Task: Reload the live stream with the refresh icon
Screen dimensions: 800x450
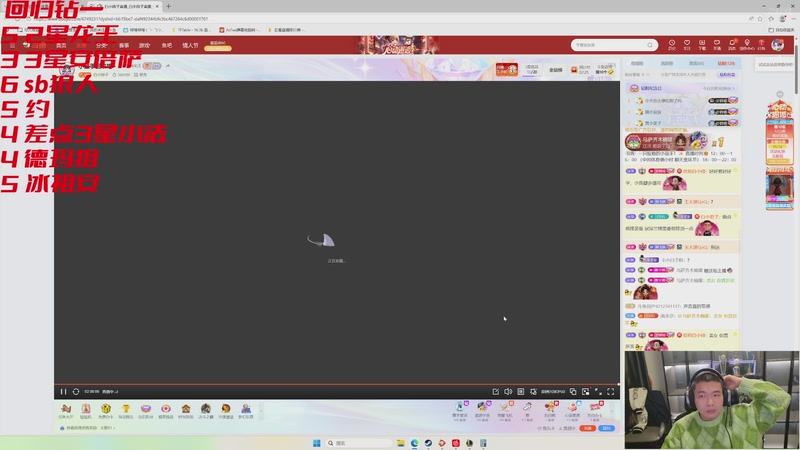Action: pyautogui.click(x=76, y=392)
